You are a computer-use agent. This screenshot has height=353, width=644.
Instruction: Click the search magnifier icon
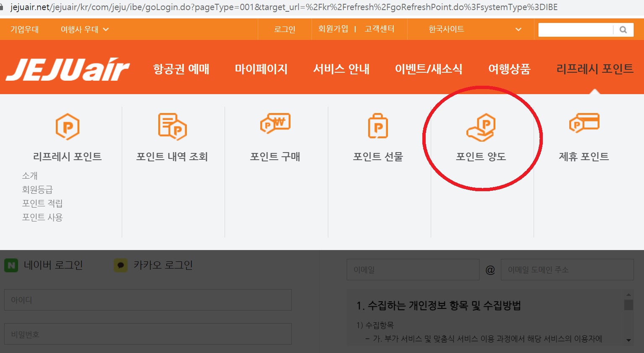623,29
